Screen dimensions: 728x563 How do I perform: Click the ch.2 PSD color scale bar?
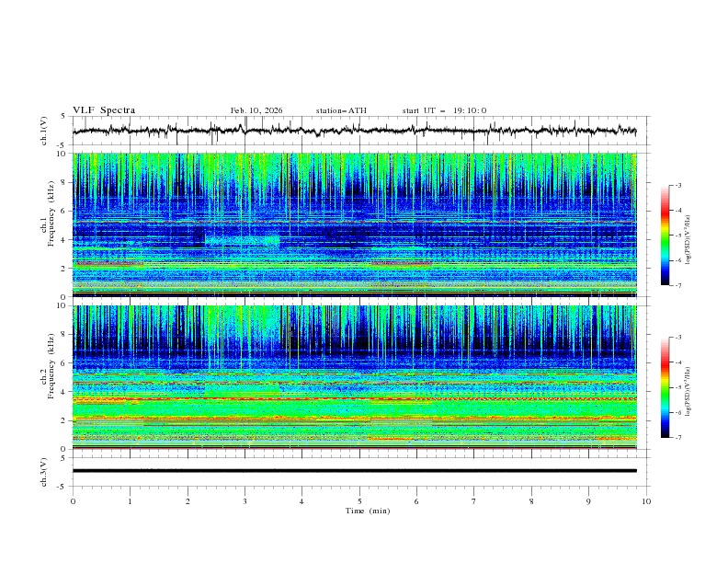665,387
